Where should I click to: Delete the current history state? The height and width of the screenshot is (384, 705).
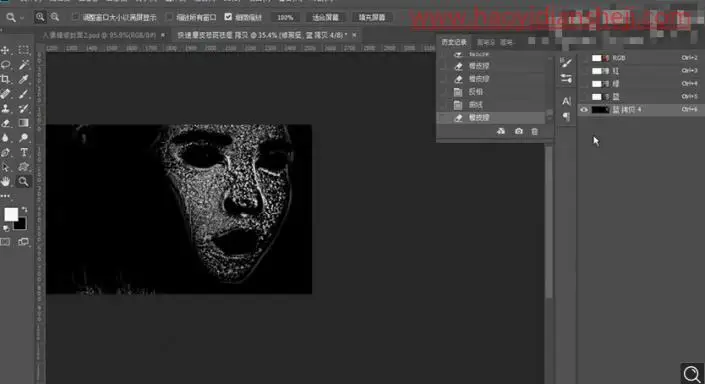[535, 131]
